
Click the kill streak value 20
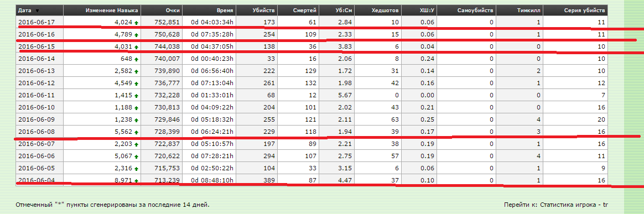point(601,120)
